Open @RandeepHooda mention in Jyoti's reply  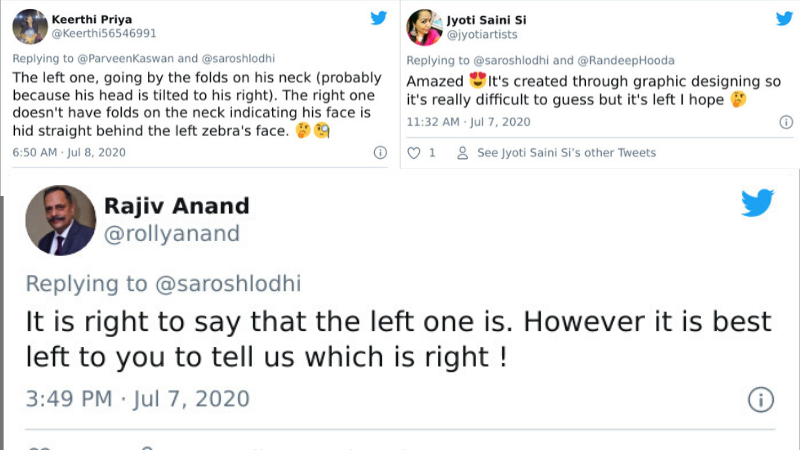coord(629,60)
